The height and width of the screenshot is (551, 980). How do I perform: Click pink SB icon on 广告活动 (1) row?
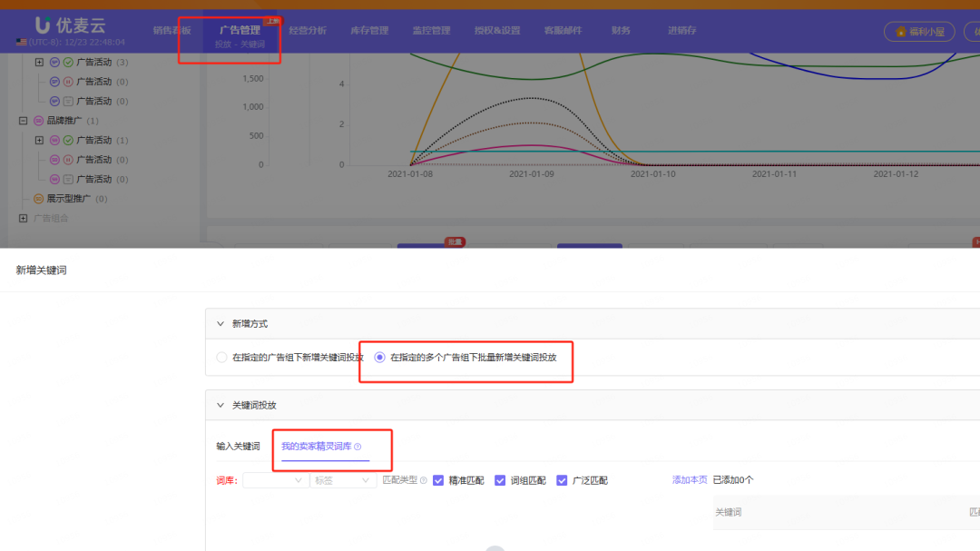(54, 140)
